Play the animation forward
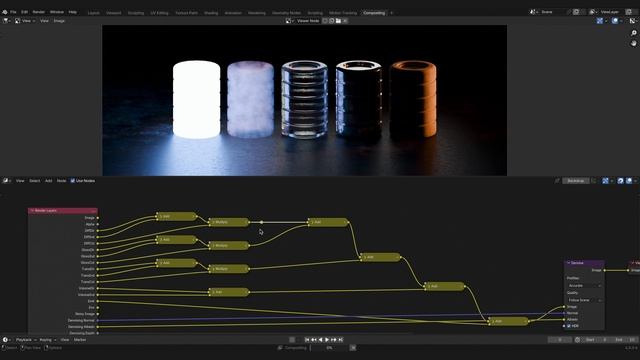The image size is (640, 360). pos(327,340)
